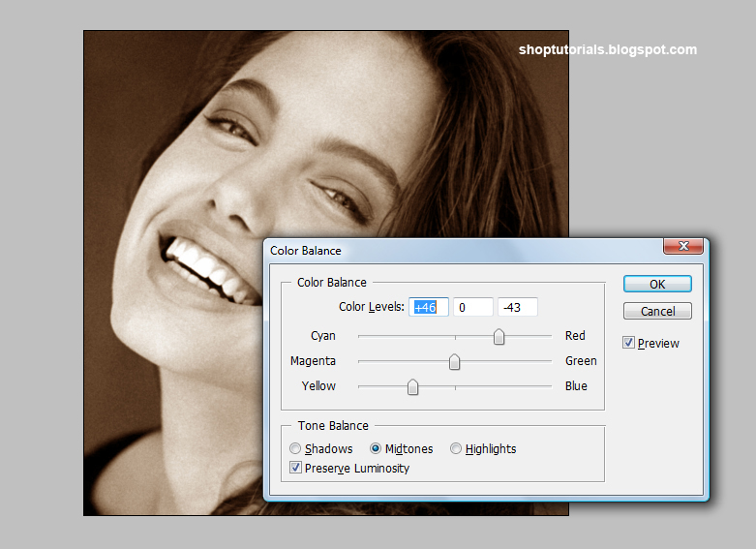Click the Magenta-Green slider handle
This screenshot has height=549, width=756.
point(454,362)
